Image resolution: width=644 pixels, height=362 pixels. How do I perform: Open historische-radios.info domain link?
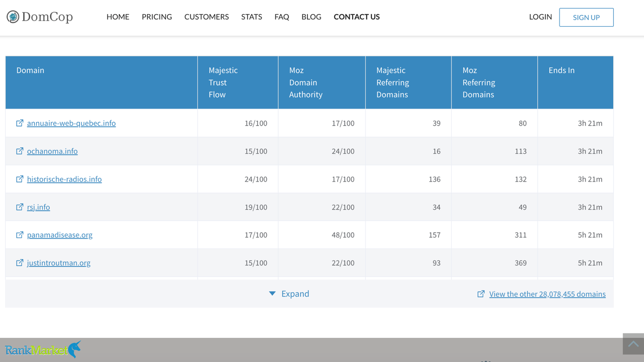tap(64, 179)
